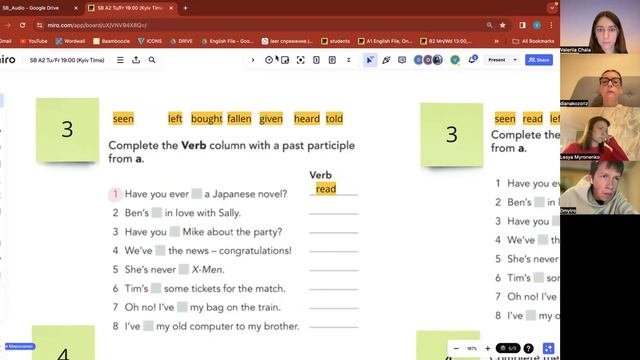640x360 pixels.
Task: Click the blue Share button
Action: (x=539, y=60)
